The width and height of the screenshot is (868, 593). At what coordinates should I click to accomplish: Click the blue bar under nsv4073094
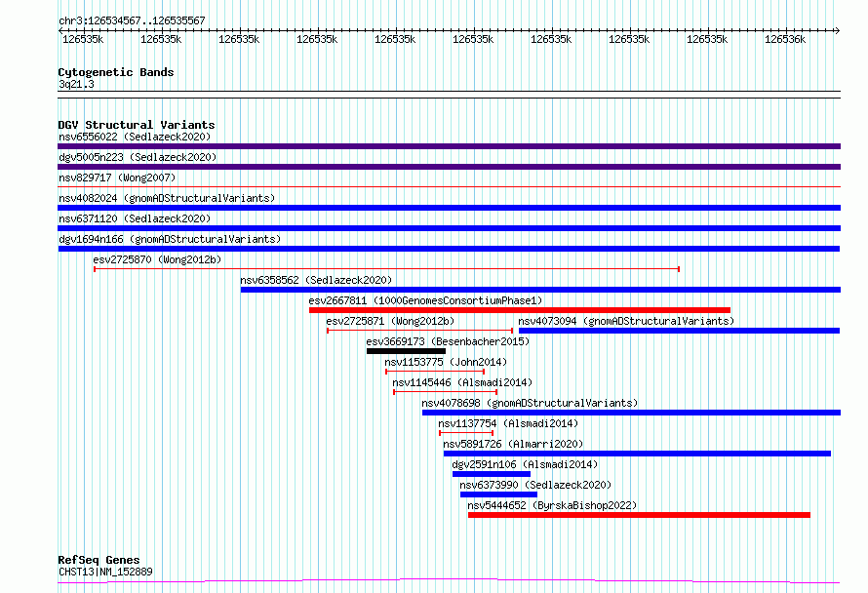pos(679,331)
